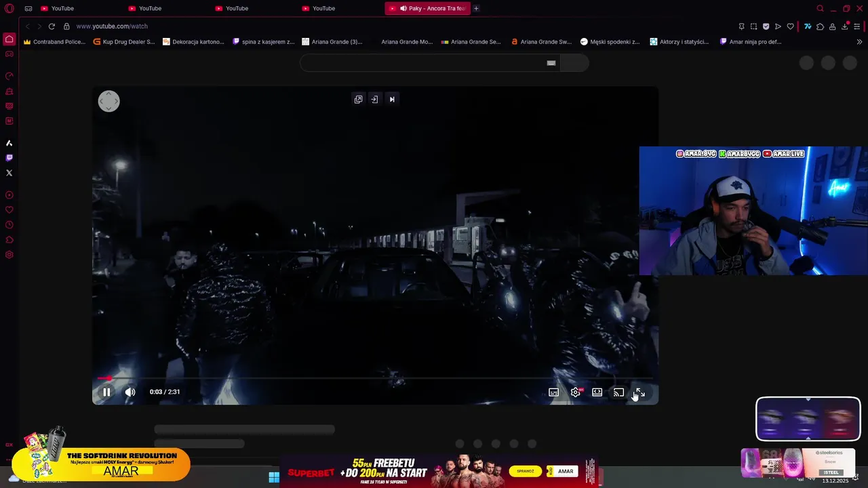This screenshot has width=868, height=488.
Task: Switch to the second YouTube tab
Action: 150,9
